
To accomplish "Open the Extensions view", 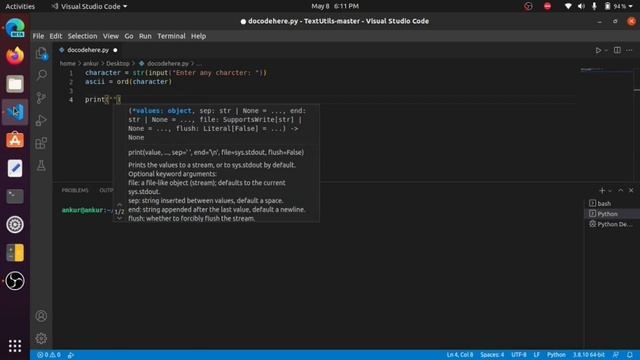I will (41, 143).
